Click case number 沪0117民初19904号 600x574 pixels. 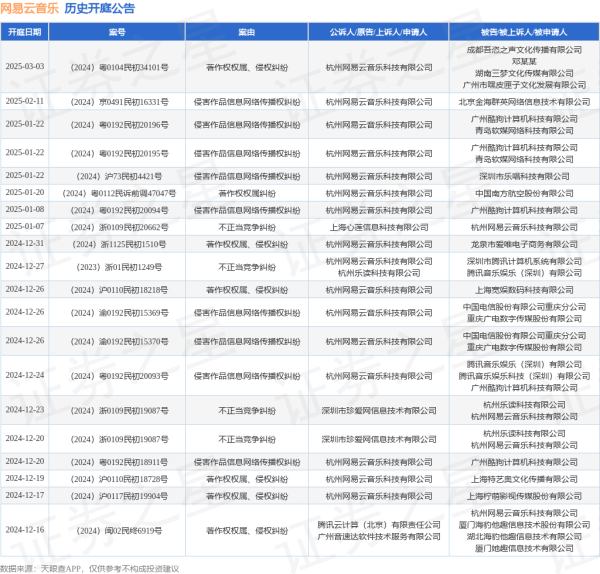(119, 496)
